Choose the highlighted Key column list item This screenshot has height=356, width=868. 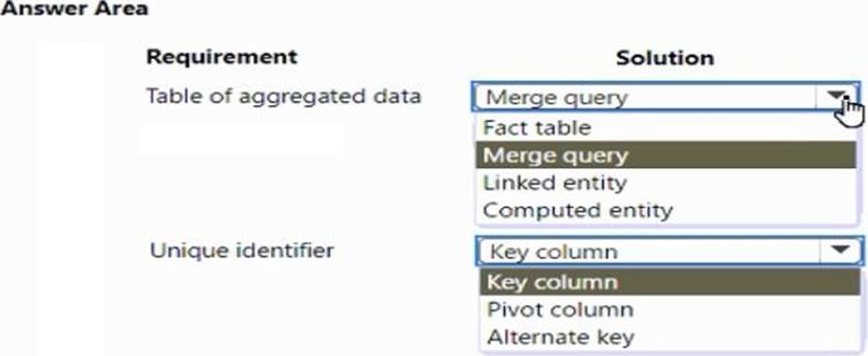pyautogui.click(x=669, y=282)
